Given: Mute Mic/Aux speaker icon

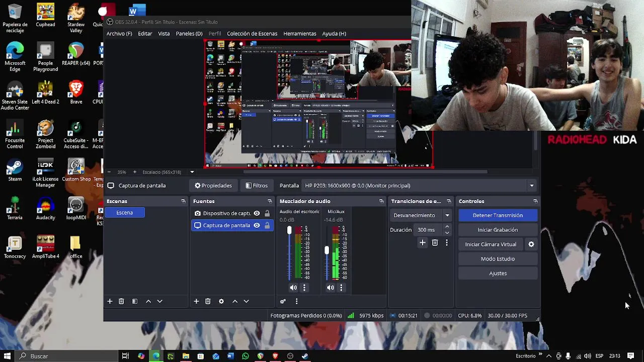Looking at the screenshot, I should (x=330, y=288).
